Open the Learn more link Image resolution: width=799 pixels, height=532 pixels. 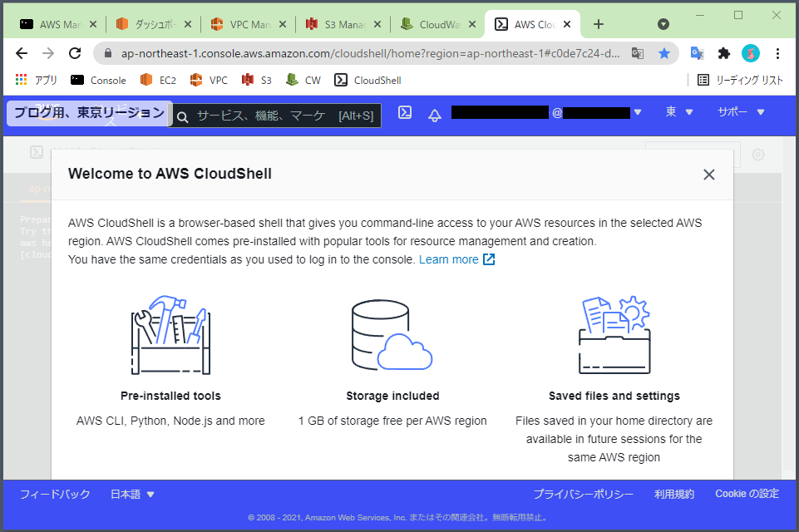point(456,259)
